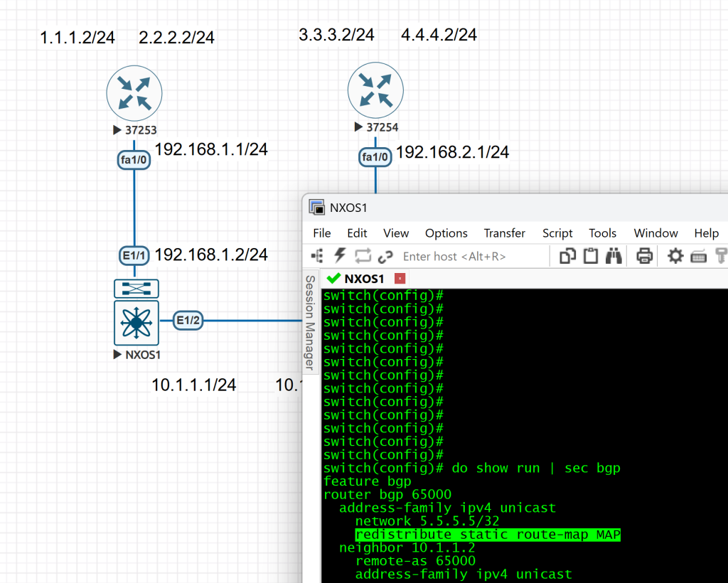728x583 pixels.
Task: Click the Quick Connect lightning icon
Action: point(340,256)
